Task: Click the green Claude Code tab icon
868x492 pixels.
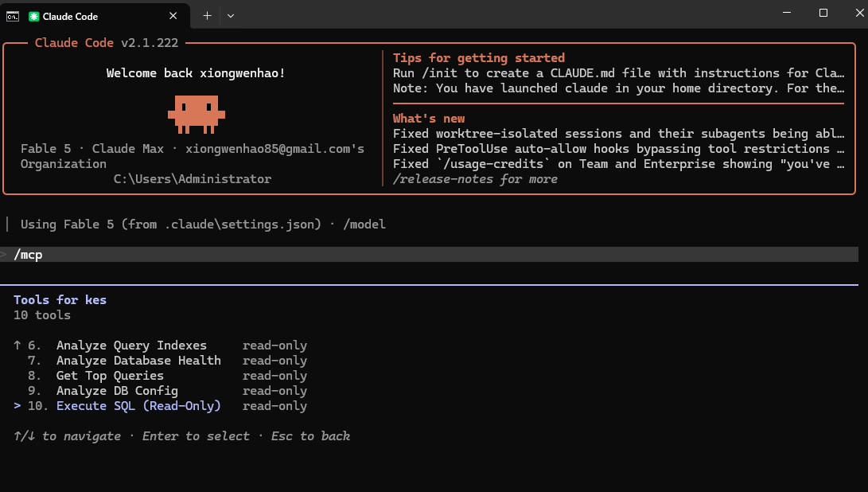Action: [x=33, y=16]
